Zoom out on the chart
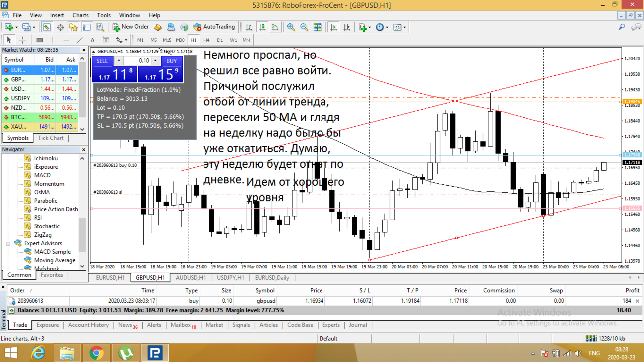This screenshot has height=362, width=644. [x=304, y=27]
